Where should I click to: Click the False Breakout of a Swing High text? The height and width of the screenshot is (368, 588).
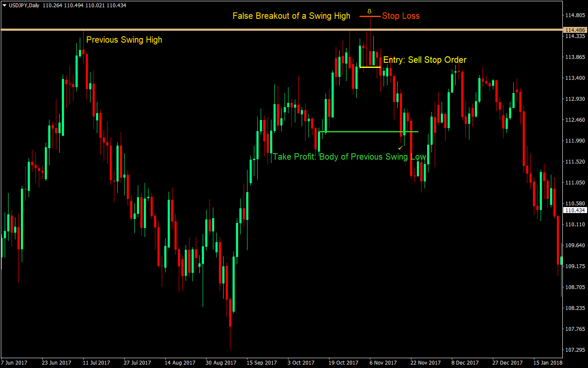(x=291, y=16)
